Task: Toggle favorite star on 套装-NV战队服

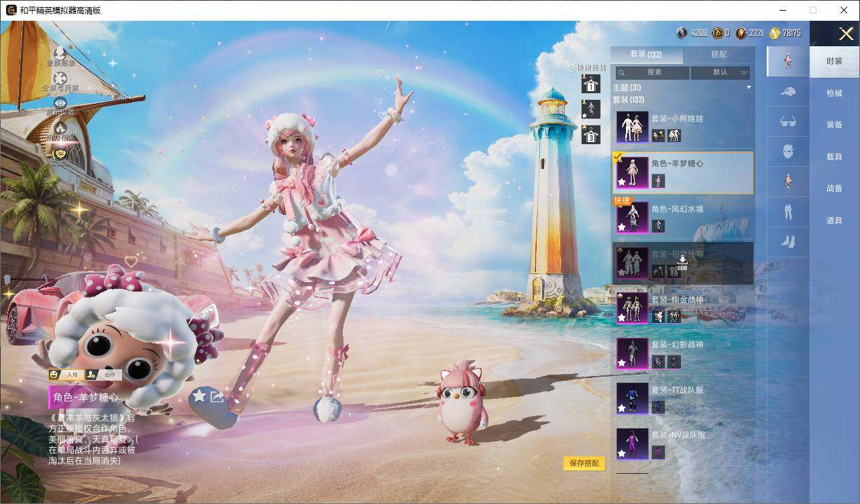Action: pos(622,454)
